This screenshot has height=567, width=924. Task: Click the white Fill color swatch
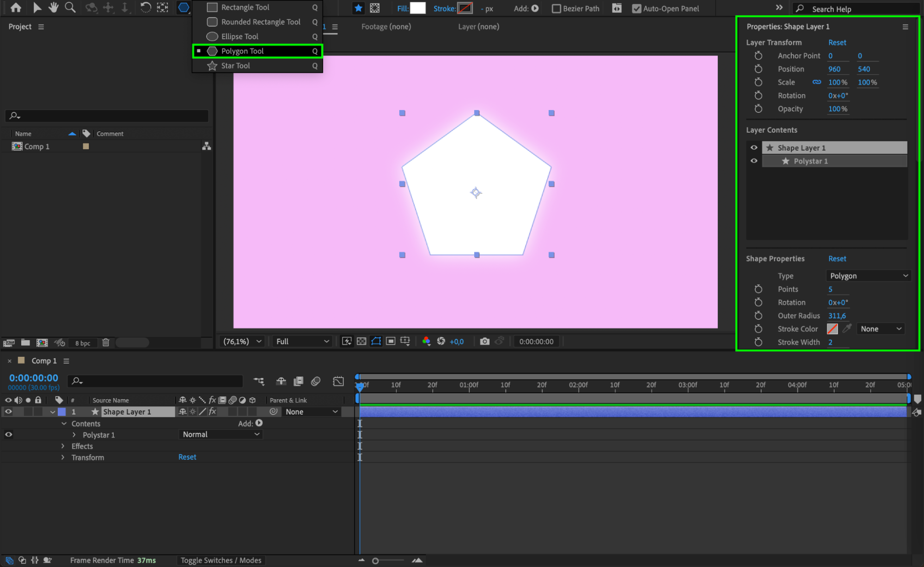[417, 8]
